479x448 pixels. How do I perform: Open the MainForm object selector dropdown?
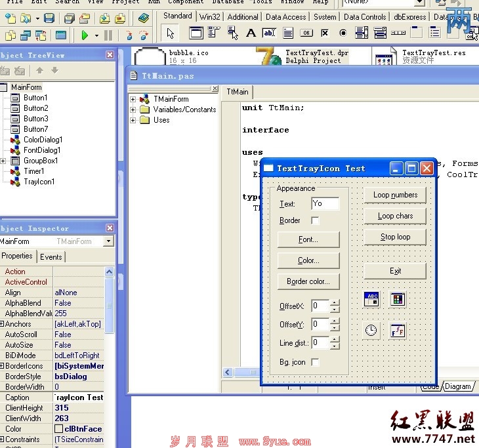[x=109, y=241]
